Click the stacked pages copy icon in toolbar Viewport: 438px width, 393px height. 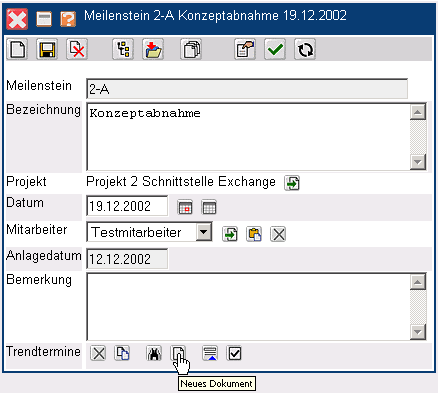(x=191, y=49)
